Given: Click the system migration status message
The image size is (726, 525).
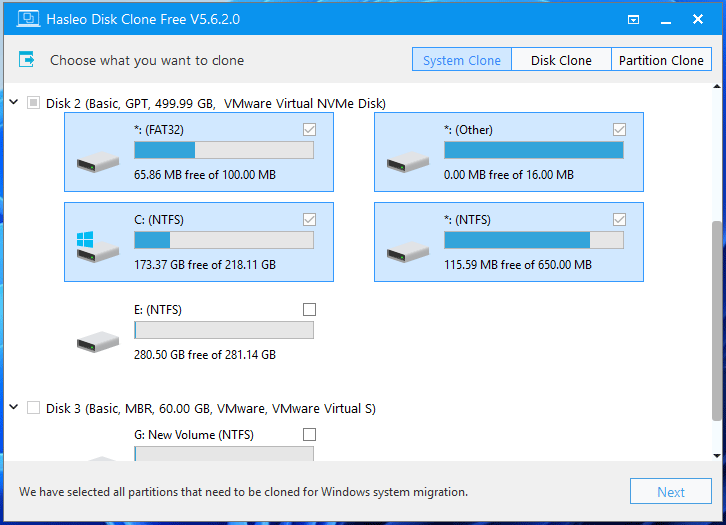Looking at the screenshot, I should [244, 492].
